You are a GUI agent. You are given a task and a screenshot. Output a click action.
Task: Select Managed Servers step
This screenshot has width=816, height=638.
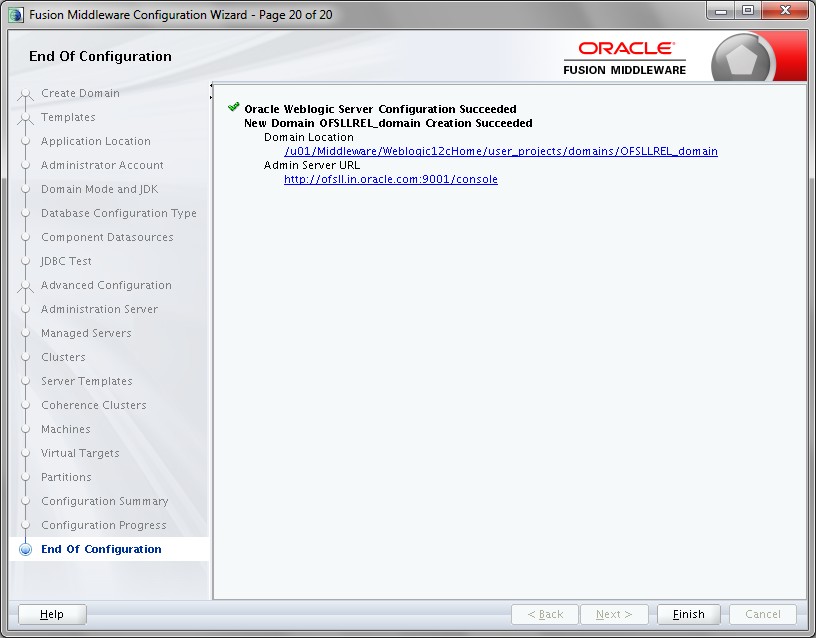(x=86, y=333)
